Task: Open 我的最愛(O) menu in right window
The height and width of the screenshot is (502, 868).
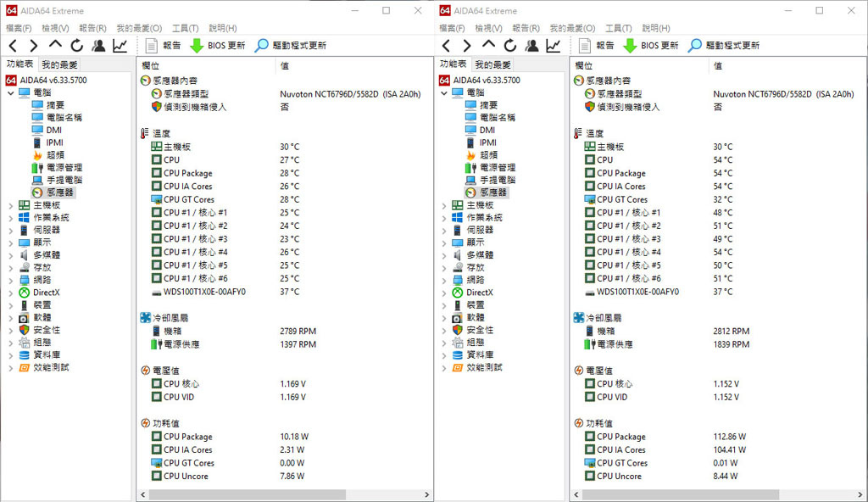Action: click(x=572, y=28)
